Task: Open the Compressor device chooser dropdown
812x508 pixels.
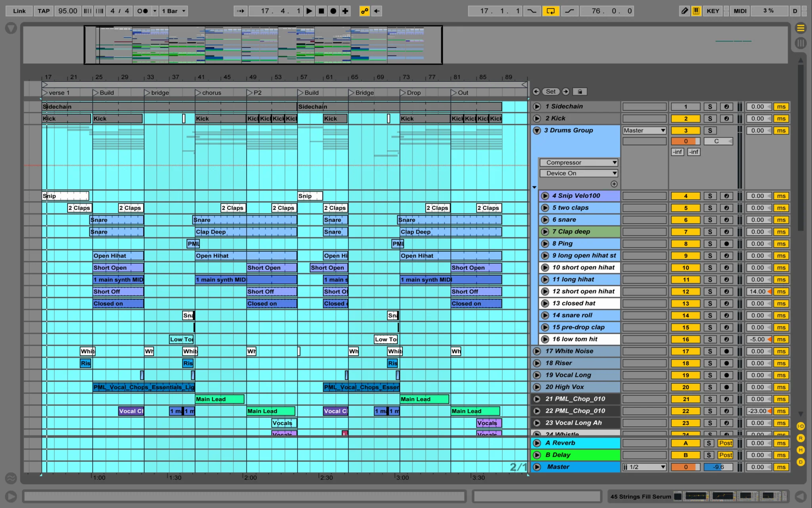Action: (579, 163)
